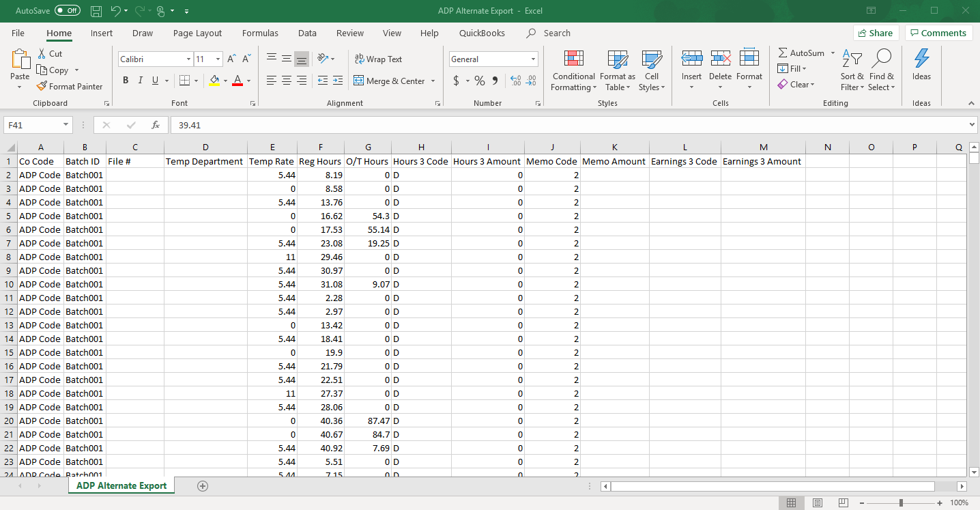The height and width of the screenshot is (510, 980).
Task: Open the Ideas lightning icon
Action: [921, 59]
